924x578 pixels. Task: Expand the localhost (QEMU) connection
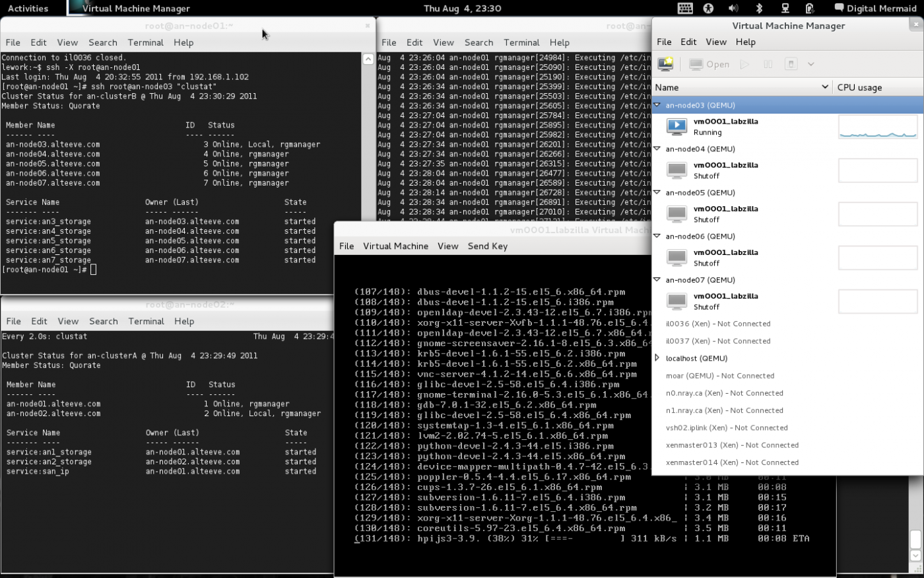[657, 358]
